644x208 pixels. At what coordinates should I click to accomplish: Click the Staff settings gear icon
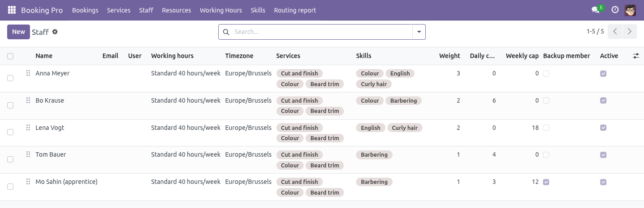(55, 32)
